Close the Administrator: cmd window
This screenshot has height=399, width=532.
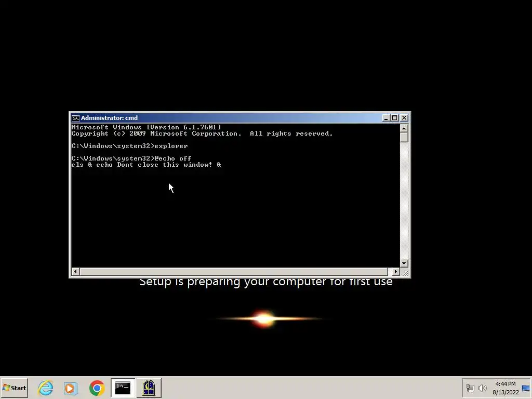pos(404,118)
